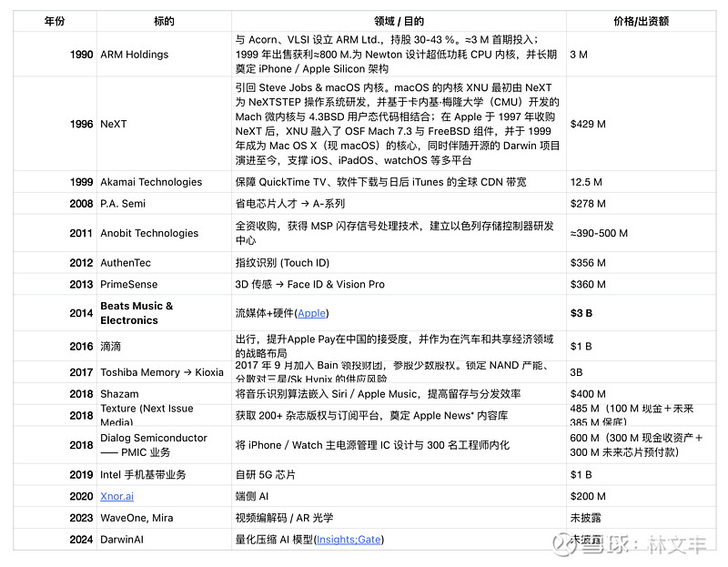Select the Shazam cell
The width and height of the screenshot is (728, 567).
point(164,394)
